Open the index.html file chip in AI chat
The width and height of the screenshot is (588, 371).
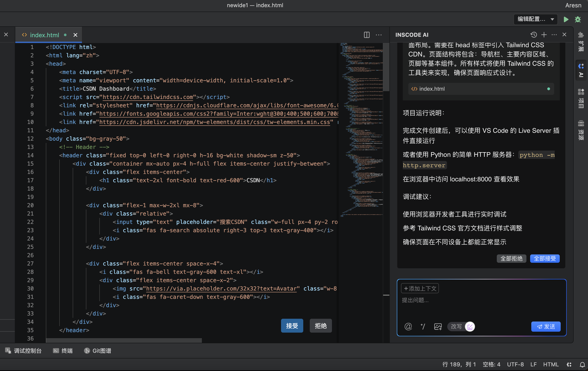[x=481, y=89]
